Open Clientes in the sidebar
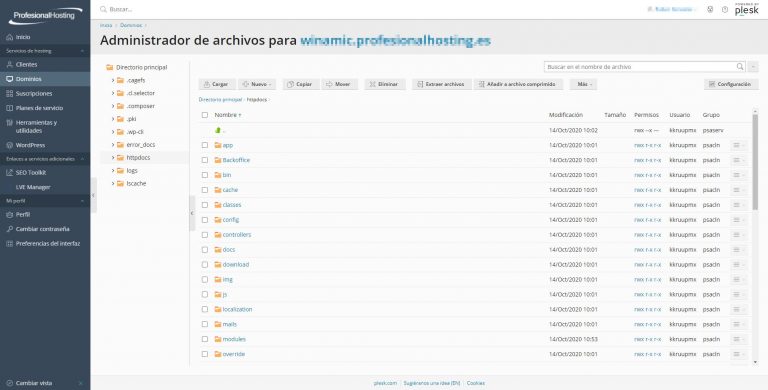Viewport: 768px width, 390px height. point(26,64)
